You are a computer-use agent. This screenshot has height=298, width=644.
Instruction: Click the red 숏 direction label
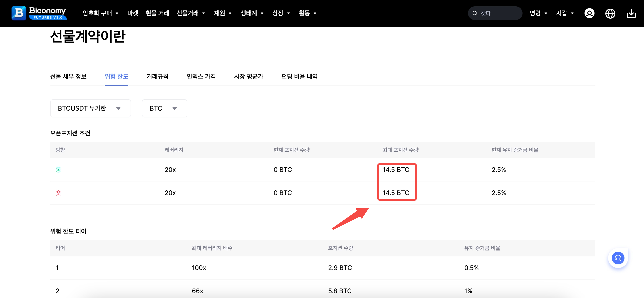click(x=58, y=193)
